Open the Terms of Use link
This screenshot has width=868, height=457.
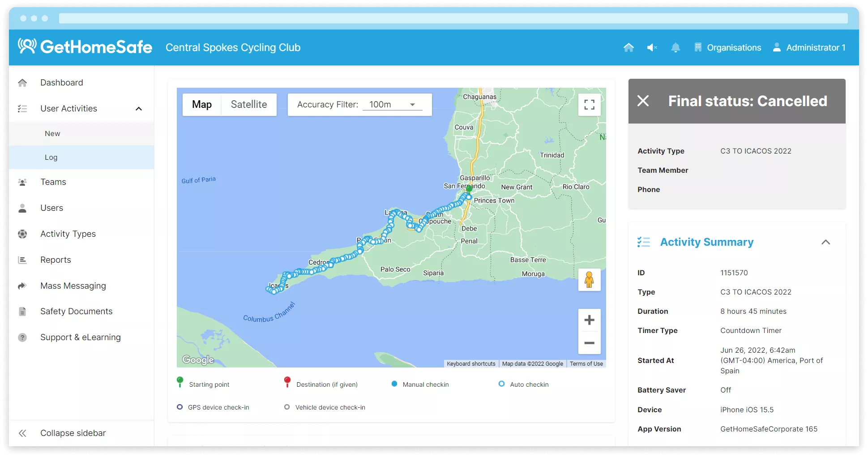pos(586,364)
